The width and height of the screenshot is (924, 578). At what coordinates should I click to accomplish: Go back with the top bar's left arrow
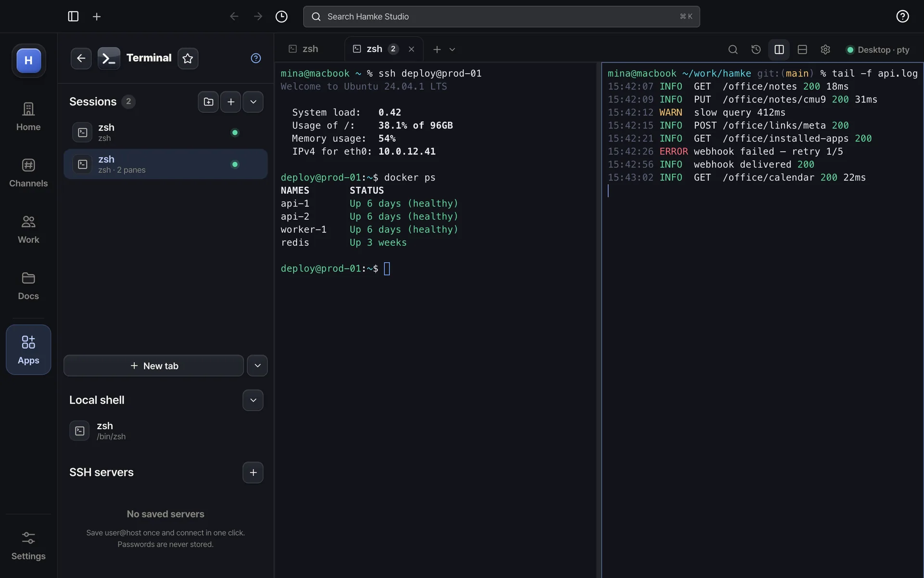click(x=234, y=16)
